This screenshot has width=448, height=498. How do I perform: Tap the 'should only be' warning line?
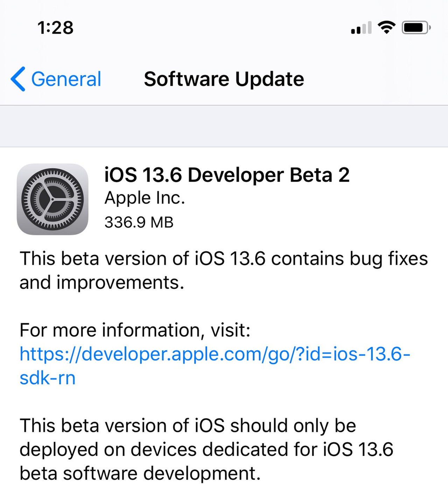coord(188,426)
